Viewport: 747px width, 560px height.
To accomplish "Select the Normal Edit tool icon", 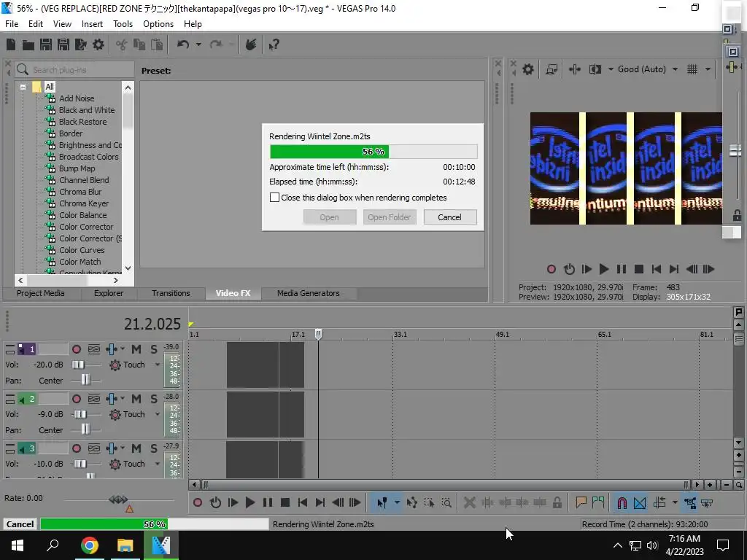I will [382, 502].
